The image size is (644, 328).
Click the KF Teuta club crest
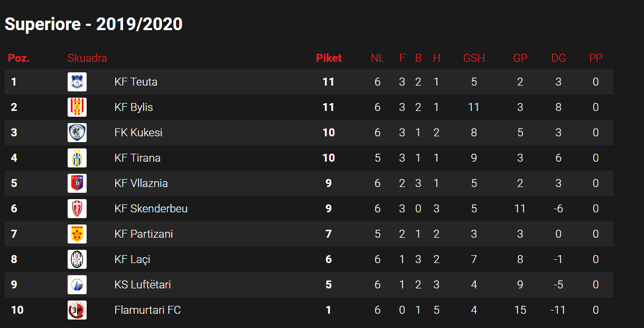tap(77, 82)
